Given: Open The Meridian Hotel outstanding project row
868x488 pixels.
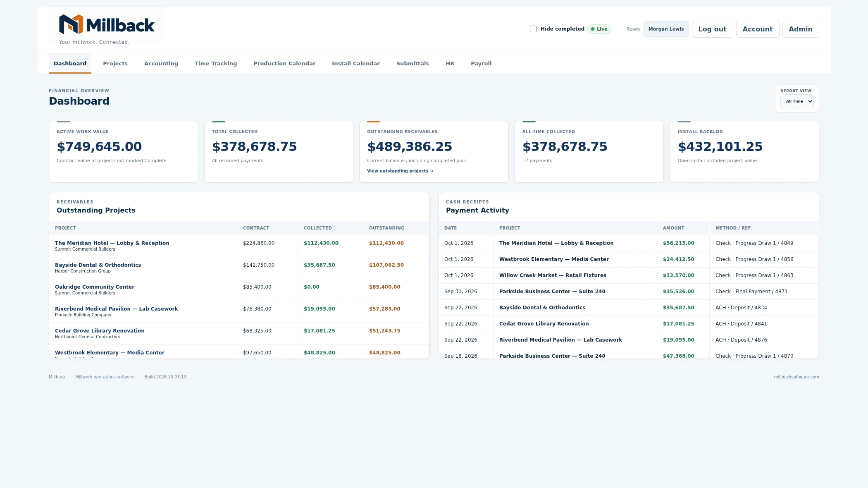Looking at the screenshot, I should point(239,246).
